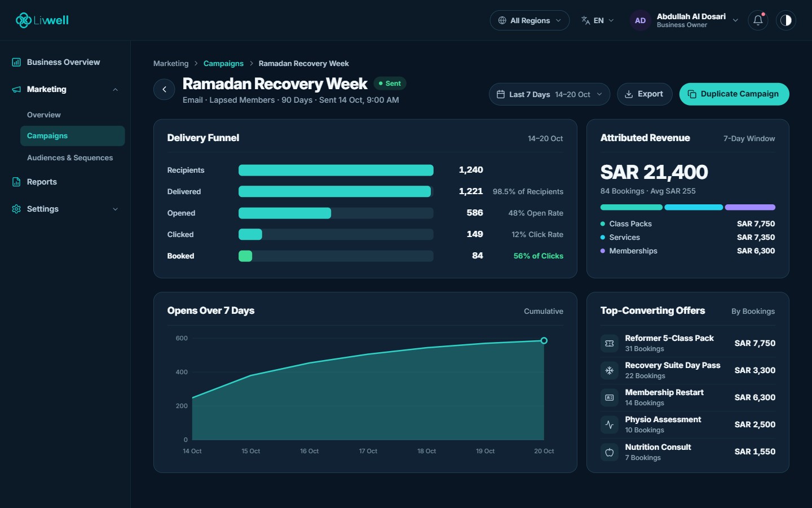The width and height of the screenshot is (812, 508).
Task: Collapse the Marketing sidebar section
Action: pyautogui.click(x=116, y=89)
